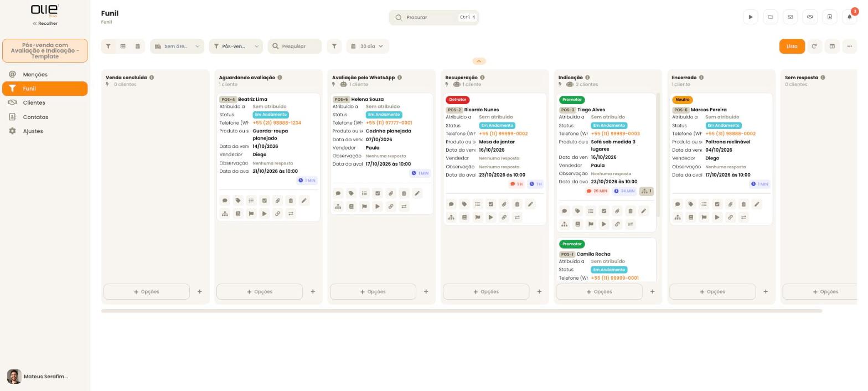Switch to table view toggle in toolbar
868x391 pixels.
pos(123,47)
